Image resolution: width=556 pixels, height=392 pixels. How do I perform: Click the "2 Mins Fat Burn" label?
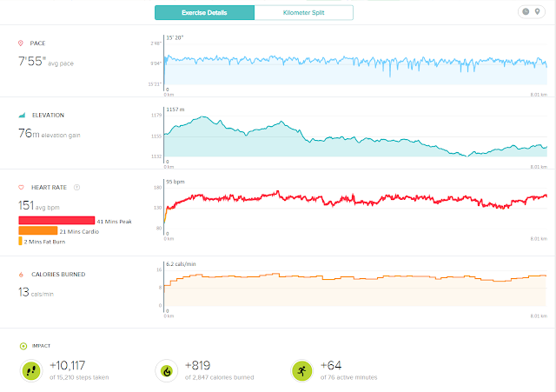44,242
